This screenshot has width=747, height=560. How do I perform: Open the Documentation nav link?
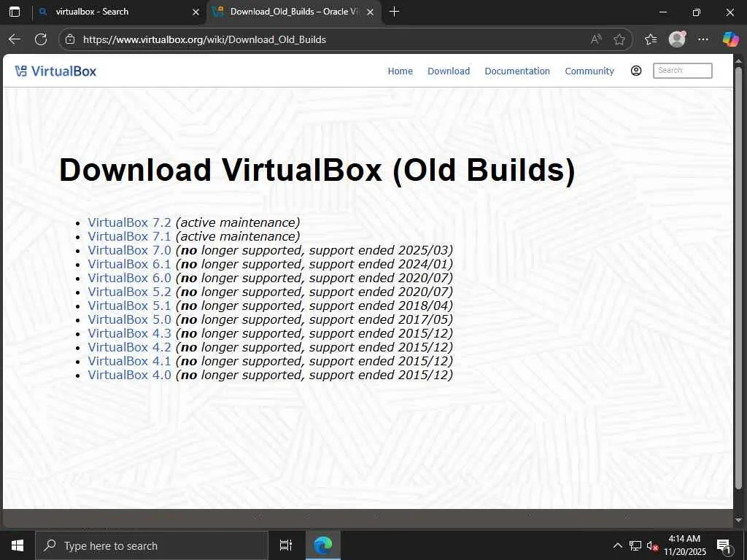pos(517,71)
